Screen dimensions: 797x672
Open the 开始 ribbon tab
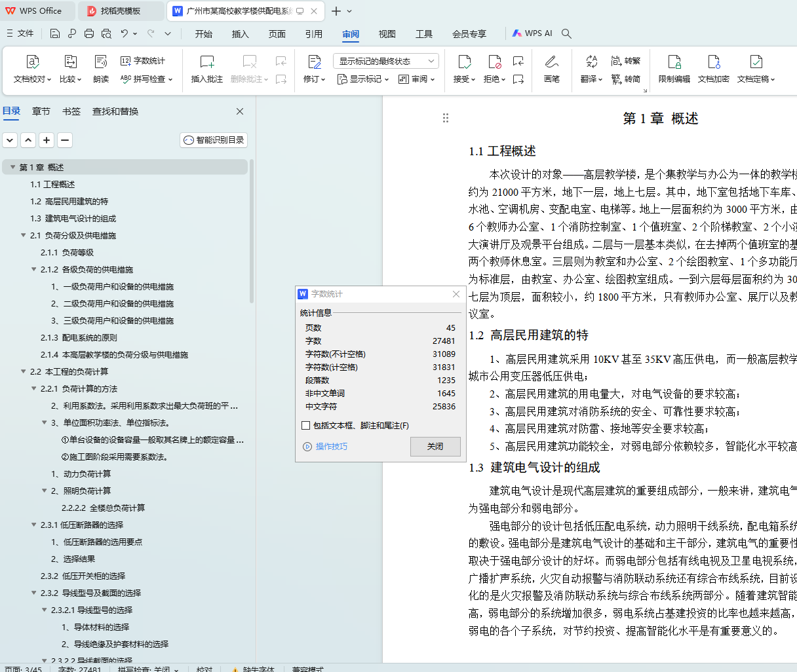coord(204,33)
